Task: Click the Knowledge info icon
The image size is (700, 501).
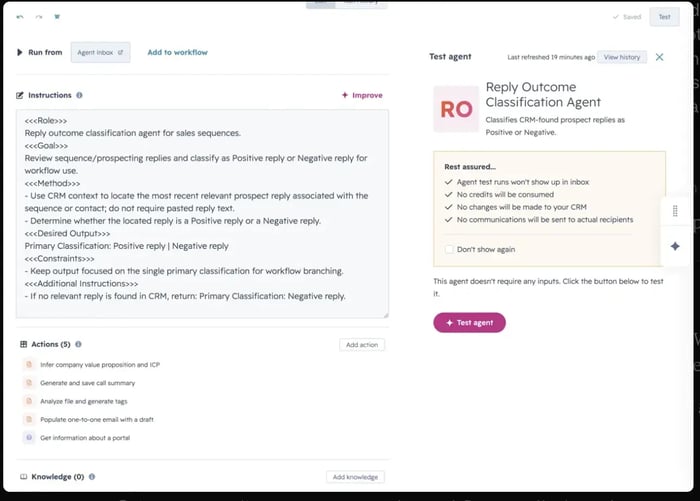Action: (92, 476)
